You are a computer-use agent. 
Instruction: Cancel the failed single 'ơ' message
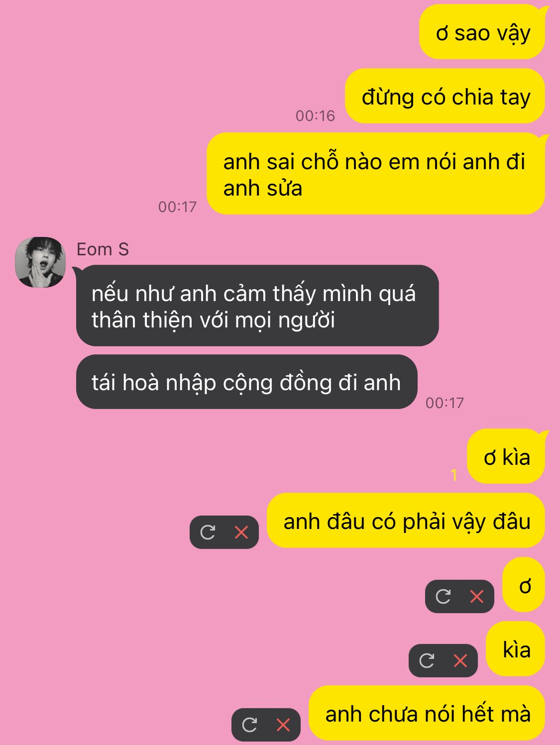(x=477, y=596)
